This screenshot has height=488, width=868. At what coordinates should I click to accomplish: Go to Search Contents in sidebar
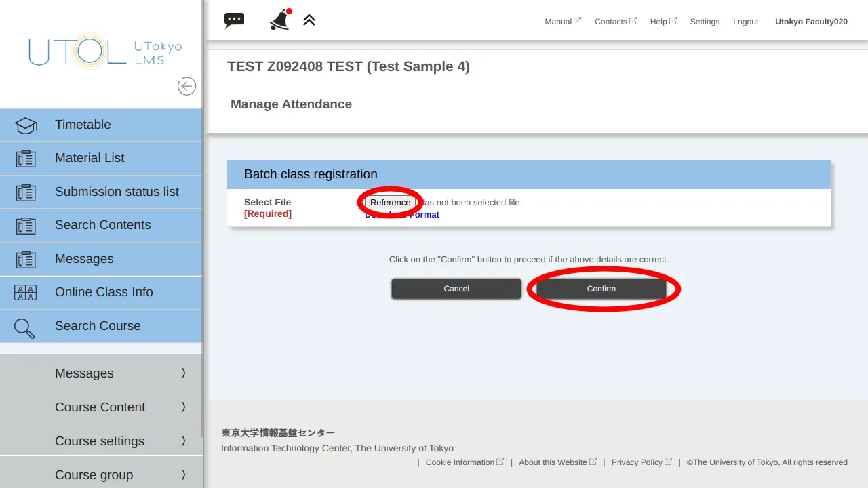pos(102,225)
